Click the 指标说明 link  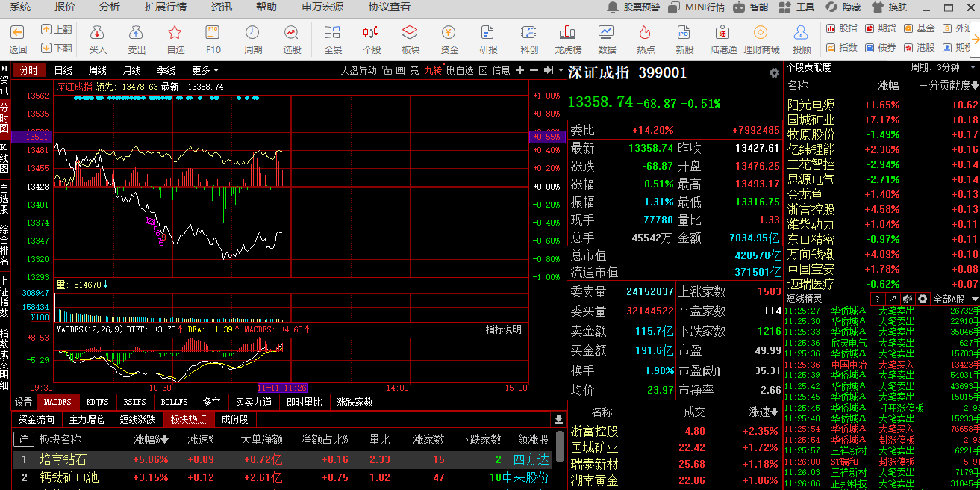[504, 329]
